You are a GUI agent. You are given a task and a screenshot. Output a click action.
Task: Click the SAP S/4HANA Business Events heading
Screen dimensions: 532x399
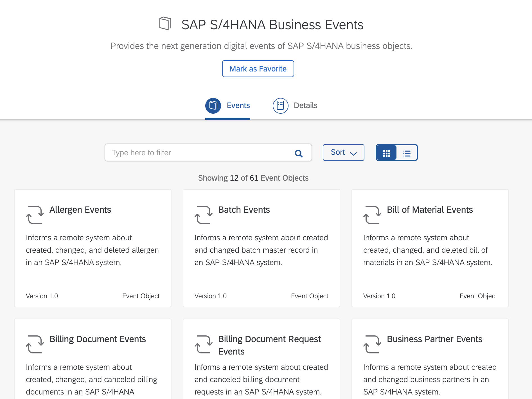272,25
